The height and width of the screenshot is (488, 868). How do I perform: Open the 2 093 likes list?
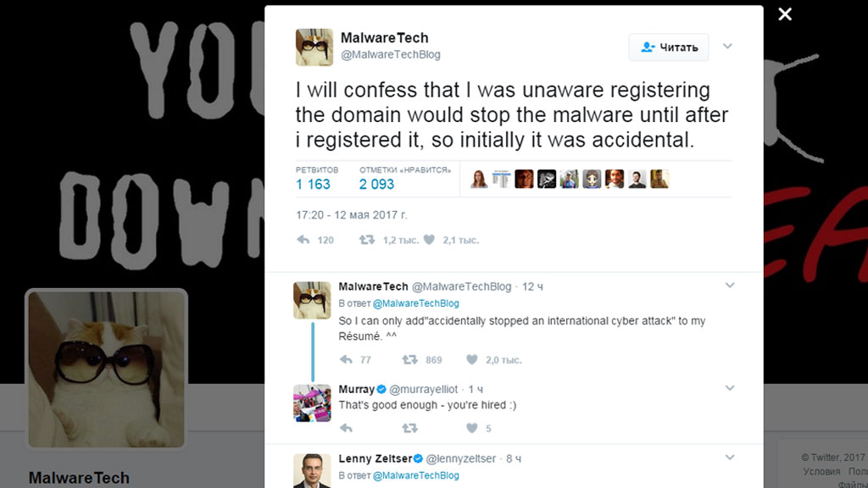coord(376,184)
